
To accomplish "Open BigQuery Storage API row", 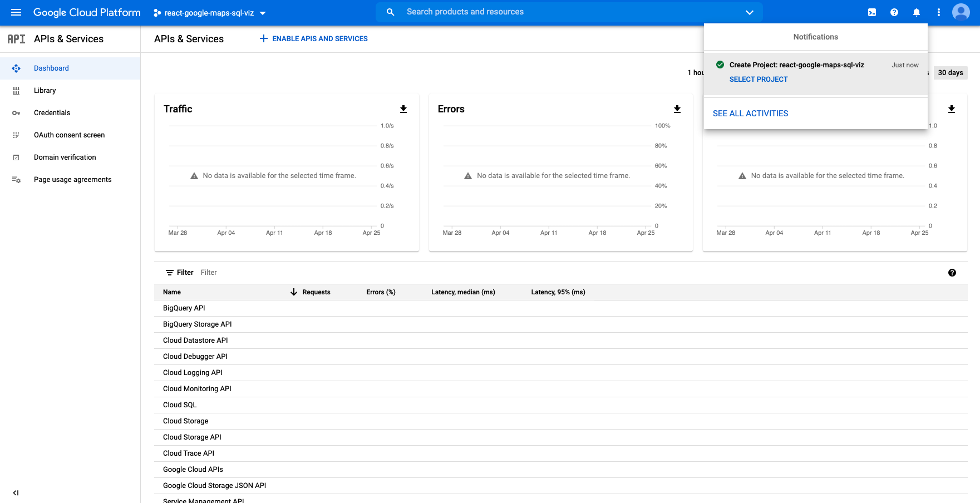I will coord(561,324).
